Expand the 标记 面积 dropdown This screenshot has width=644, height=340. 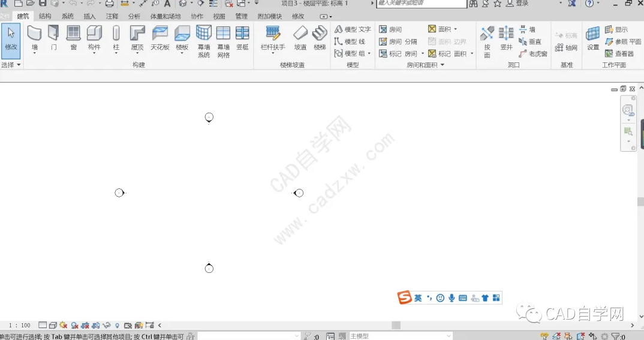pos(472,54)
